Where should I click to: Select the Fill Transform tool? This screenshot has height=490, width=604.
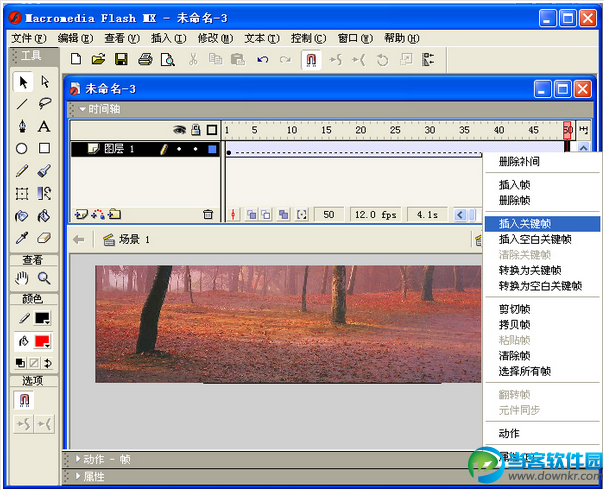[x=44, y=193]
